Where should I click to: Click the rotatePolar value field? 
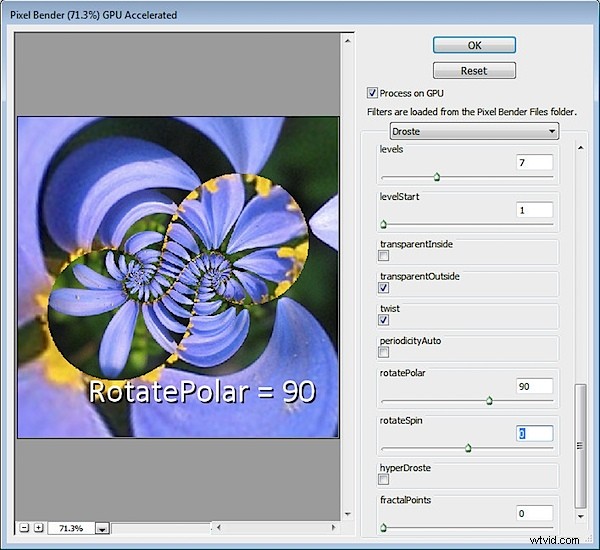pyautogui.click(x=534, y=386)
